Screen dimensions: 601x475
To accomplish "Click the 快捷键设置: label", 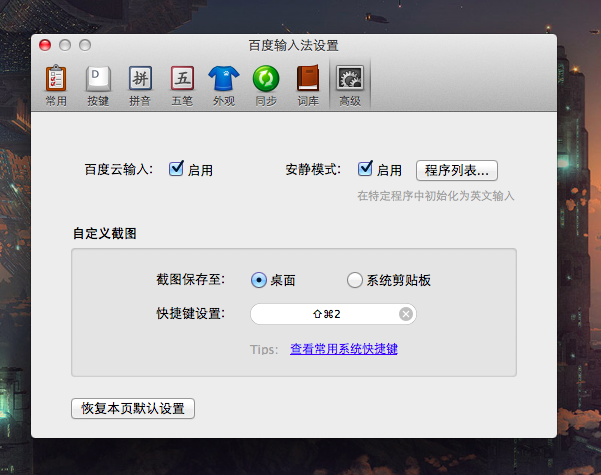I will point(190,314).
